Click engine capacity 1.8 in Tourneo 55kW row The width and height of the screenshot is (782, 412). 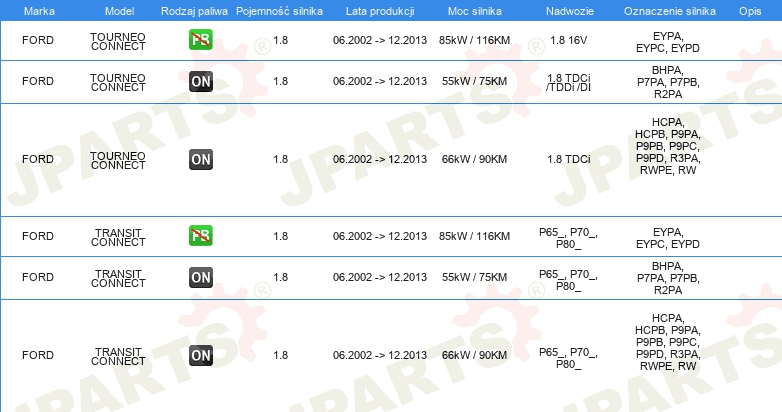point(281,81)
